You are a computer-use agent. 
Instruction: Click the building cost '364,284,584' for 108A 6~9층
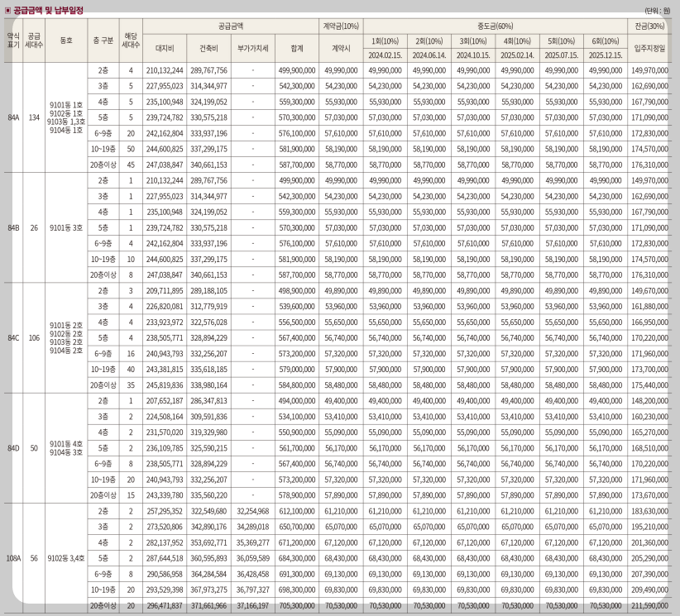[x=208, y=574]
